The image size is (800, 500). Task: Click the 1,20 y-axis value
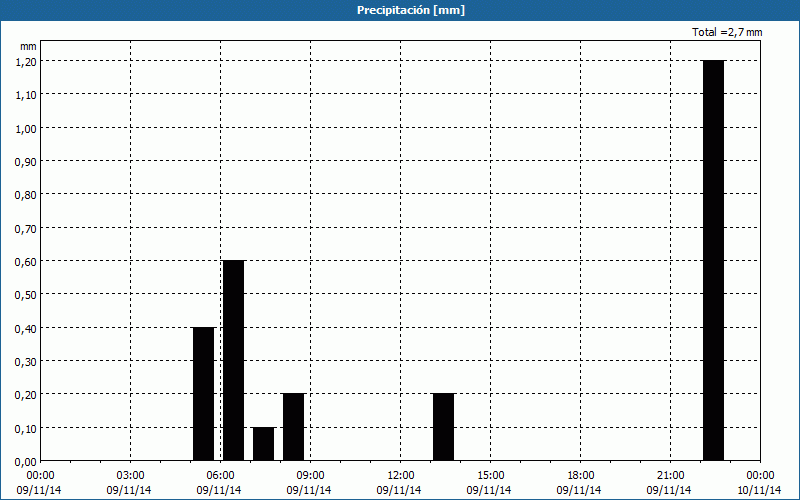click(26, 61)
